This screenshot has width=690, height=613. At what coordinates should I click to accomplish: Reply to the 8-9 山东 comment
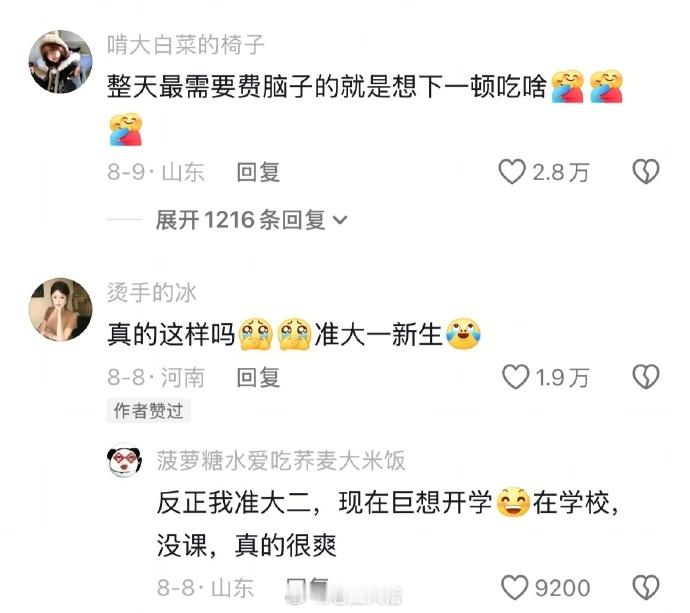(x=258, y=172)
